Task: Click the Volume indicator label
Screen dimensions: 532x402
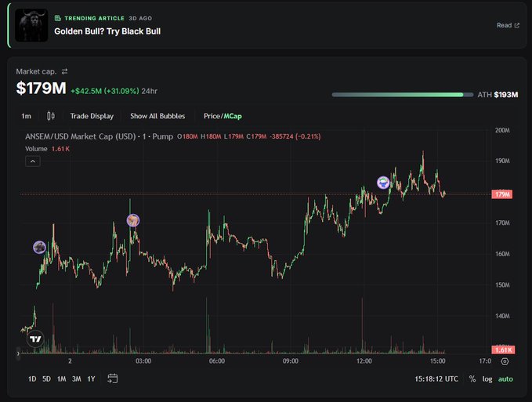Action: (x=36, y=149)
